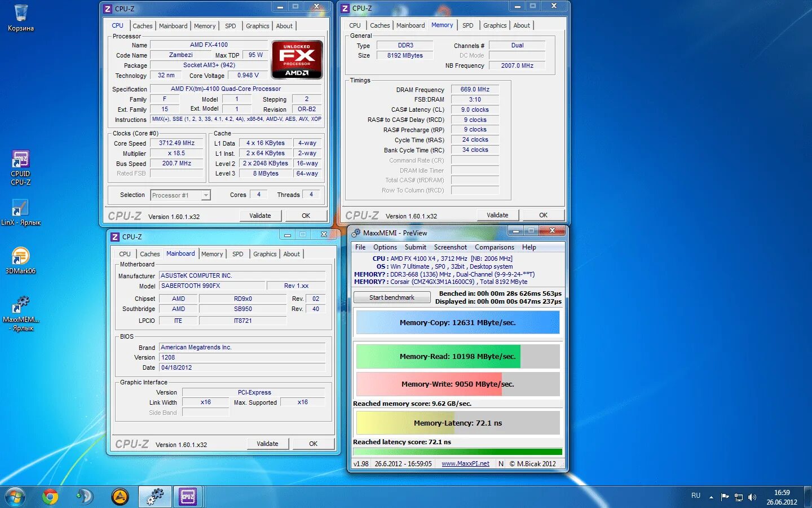Click the MaxxMEMI title bar app icon
The height and width of the screenshot is (508, 812).
pos(356,233)
